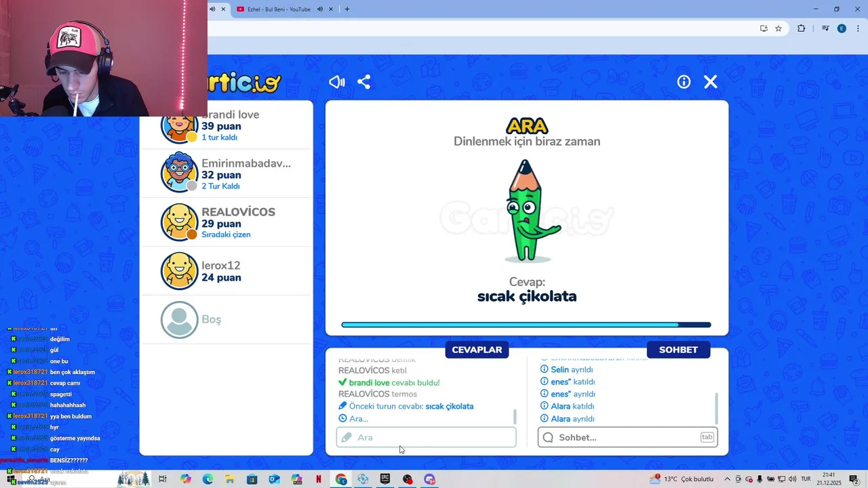Click the chat list scrollbar
This screenshot has width=868, height=488.
(716, 407)
